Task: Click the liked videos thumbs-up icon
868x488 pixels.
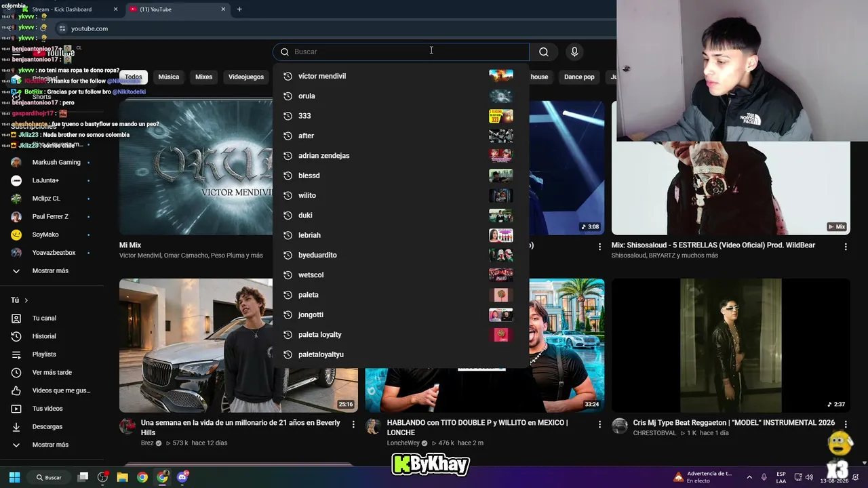Action: (16, 390)
